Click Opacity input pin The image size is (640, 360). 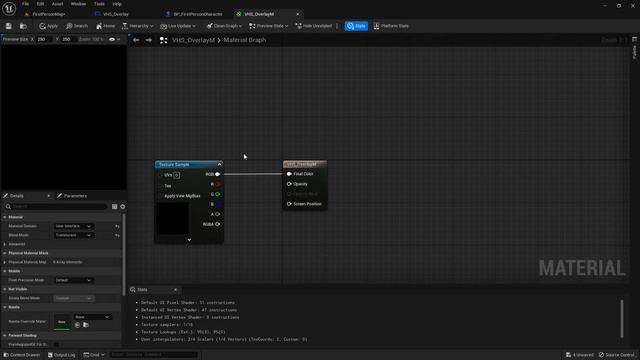point(289,184)
